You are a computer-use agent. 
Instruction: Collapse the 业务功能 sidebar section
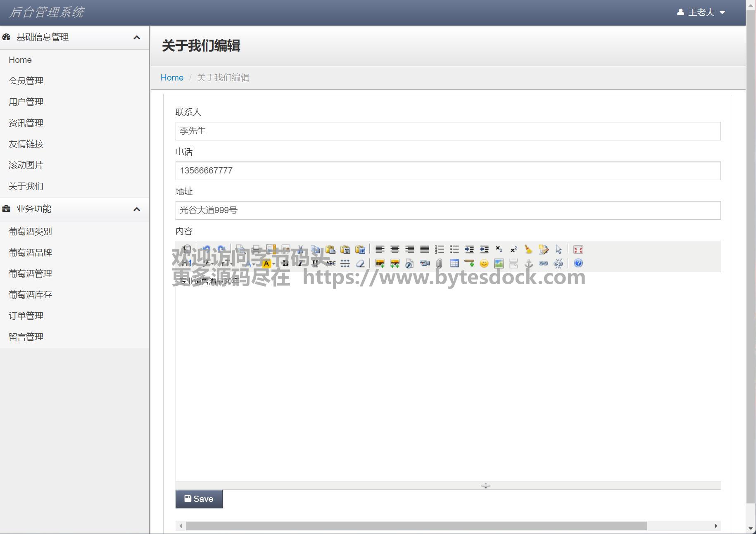pos(137,209)
